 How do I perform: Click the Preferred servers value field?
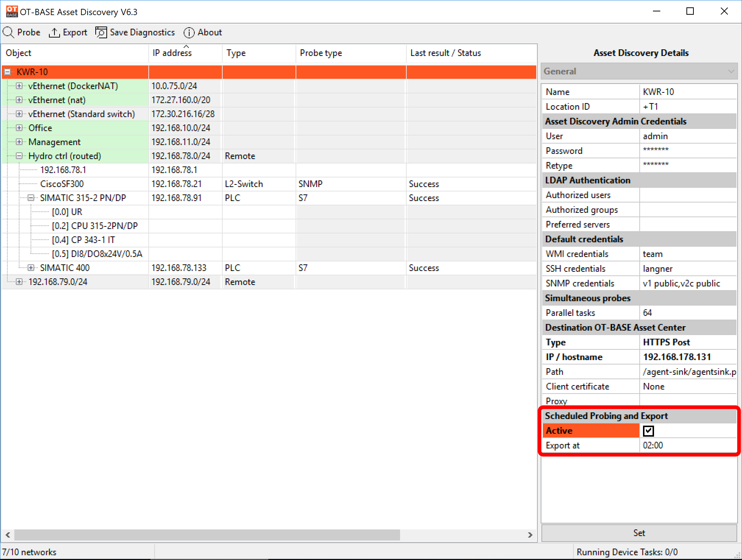688,224
